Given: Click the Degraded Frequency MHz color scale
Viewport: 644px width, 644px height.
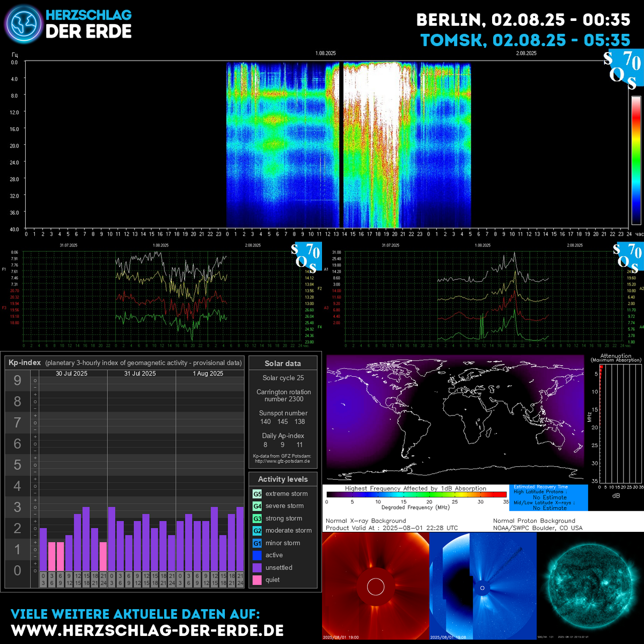Looking at the screenshot, I should [416, 495].
